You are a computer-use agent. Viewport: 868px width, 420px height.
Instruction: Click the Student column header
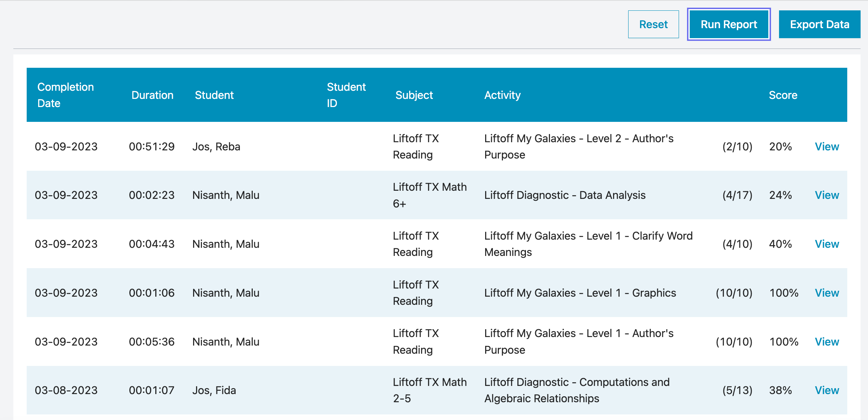pos(214,95)
